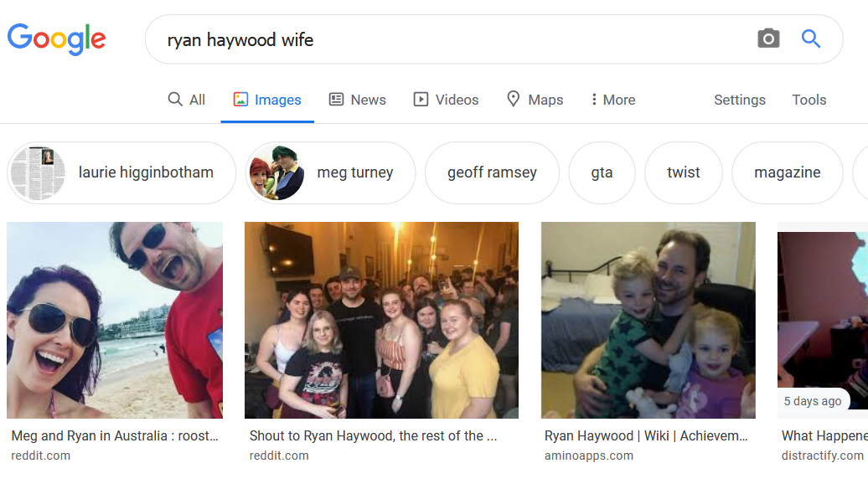The width and height of the screenshot is (868, 484).
Task: Select the Maps pin icon tab
Action: click(535, 100)
